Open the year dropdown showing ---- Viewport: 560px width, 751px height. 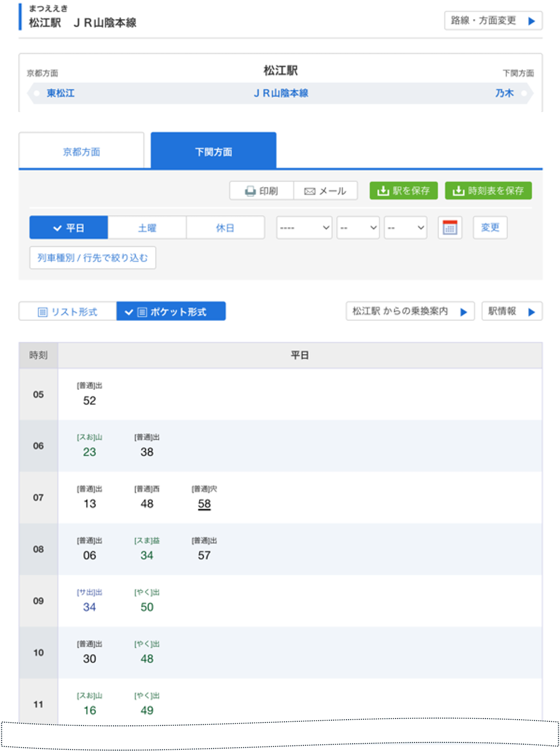coord(304,228)
